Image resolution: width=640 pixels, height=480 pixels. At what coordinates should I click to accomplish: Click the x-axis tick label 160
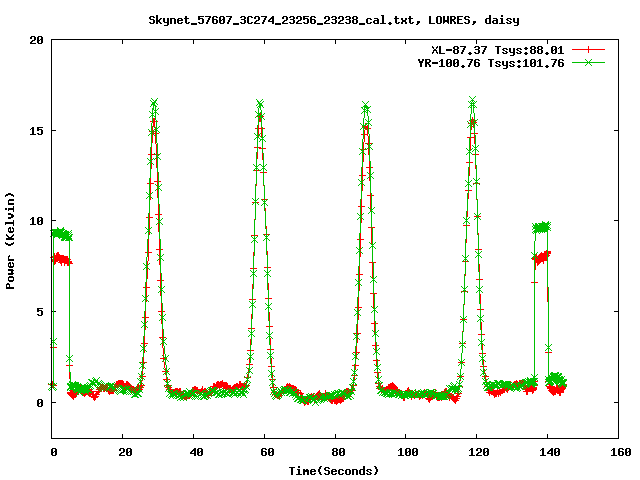tap(621, 452)
